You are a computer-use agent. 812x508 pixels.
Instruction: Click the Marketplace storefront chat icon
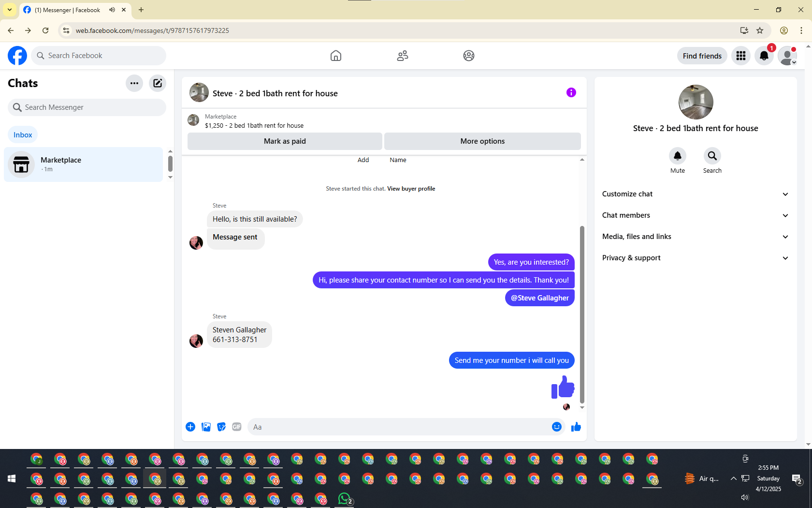click(21, 164)
